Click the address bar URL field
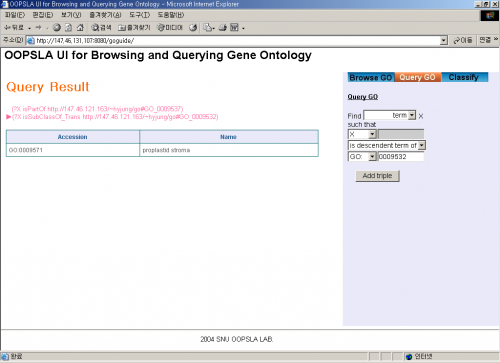The image size is (500, 363). pyautogui.click(x=237, y=41)
